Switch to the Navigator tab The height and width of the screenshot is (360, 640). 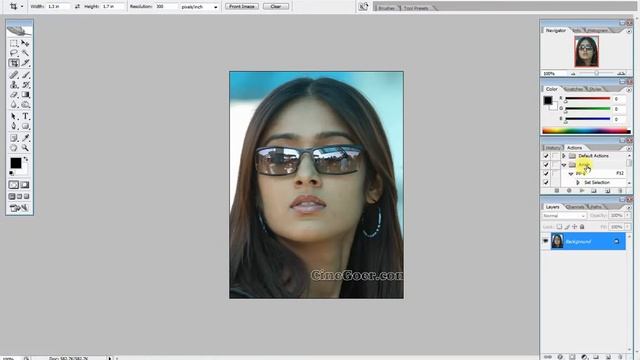point(556,31)
